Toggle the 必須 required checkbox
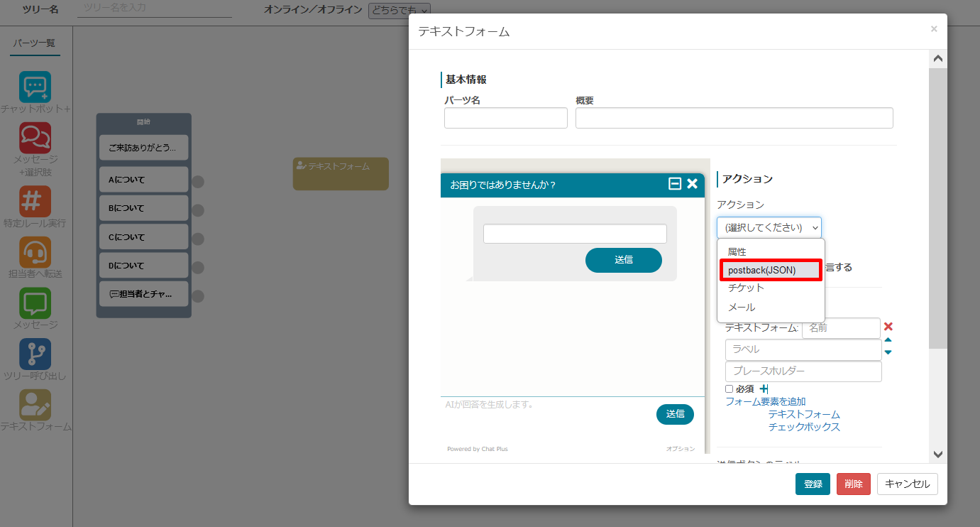Image resolution: width=980 pixels, height=527 pixels. pos(729,389)
